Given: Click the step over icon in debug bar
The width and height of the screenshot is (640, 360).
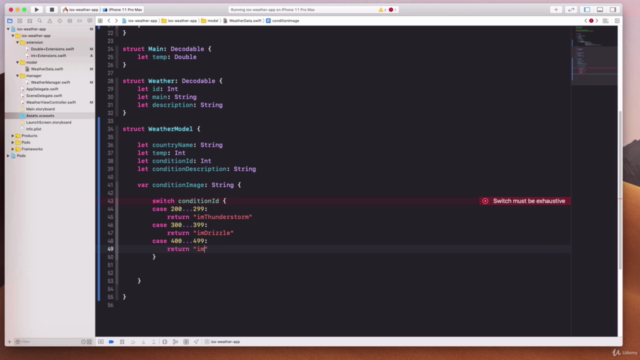Looking at the screenshot, I should [x=133, y=342].
